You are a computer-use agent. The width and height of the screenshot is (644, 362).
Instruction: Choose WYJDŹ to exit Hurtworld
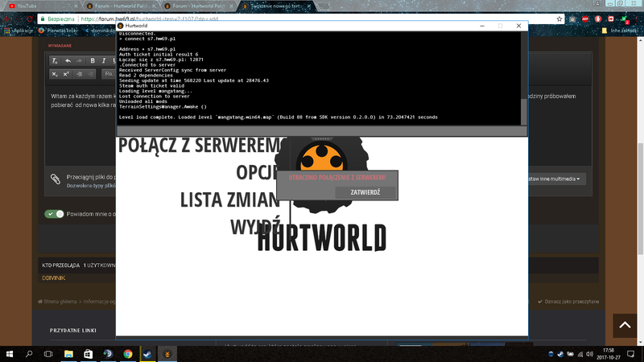pos(255,227)
